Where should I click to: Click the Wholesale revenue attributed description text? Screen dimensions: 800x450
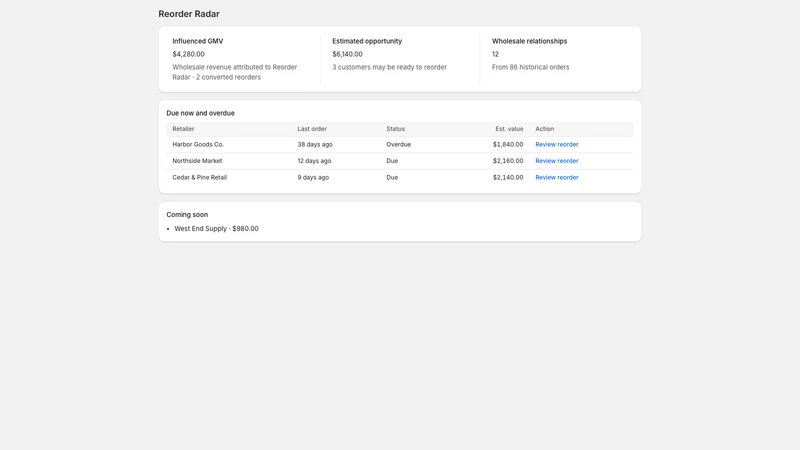[x=235, y=72]
